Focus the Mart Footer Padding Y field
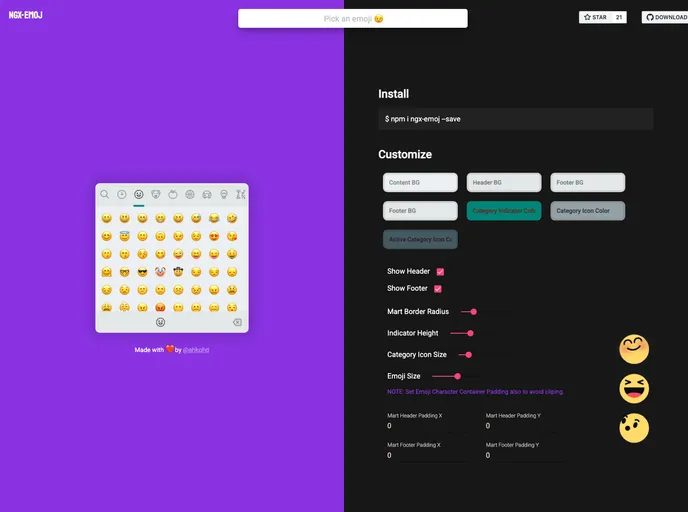Image resolution: width=688 pixels, height=512 pixels. click(x=525, y=455)
